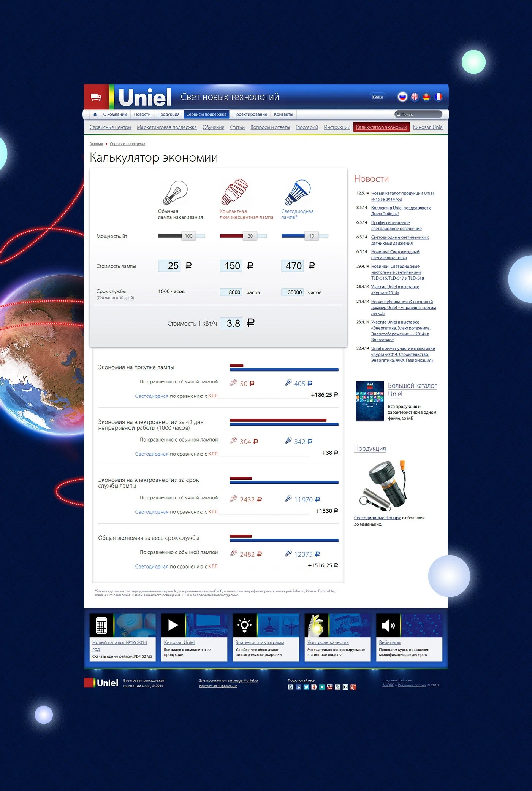Click the play icon of Кинозал Uniel tile
Viewport: 532px width, 791px height.
[173, 625]
